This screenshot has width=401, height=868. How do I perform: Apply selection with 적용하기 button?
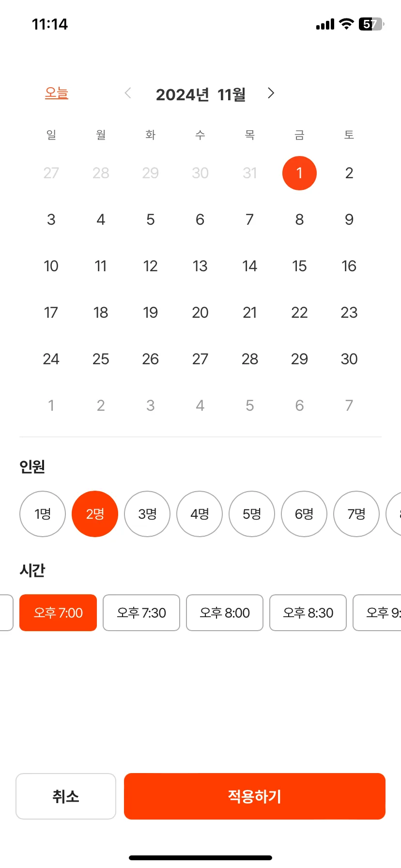click(255, 796)
